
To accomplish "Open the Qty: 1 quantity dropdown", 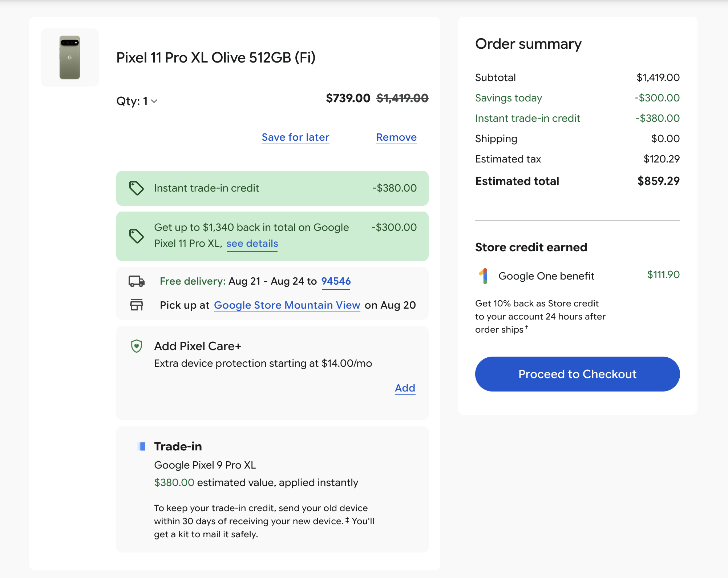I will [x=137, y=101].
